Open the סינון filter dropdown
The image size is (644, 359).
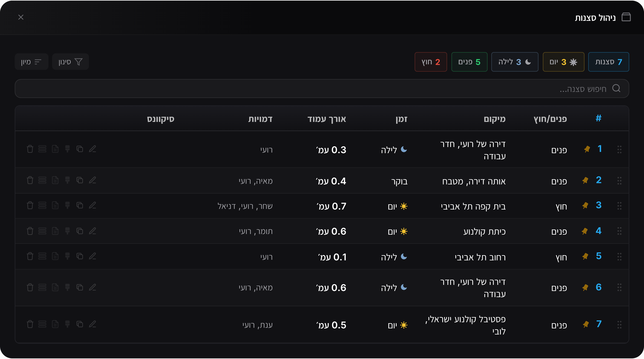[71, 62]
